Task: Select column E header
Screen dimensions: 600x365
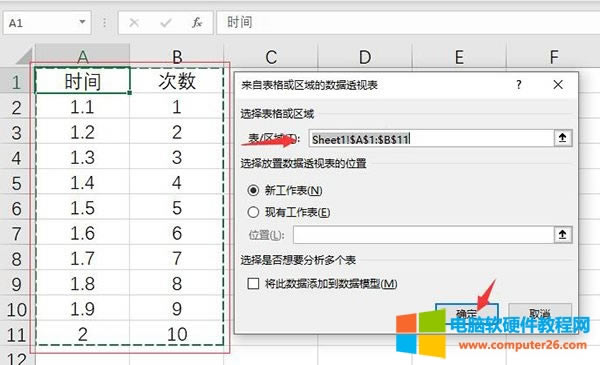Action: tap(459, 57)
